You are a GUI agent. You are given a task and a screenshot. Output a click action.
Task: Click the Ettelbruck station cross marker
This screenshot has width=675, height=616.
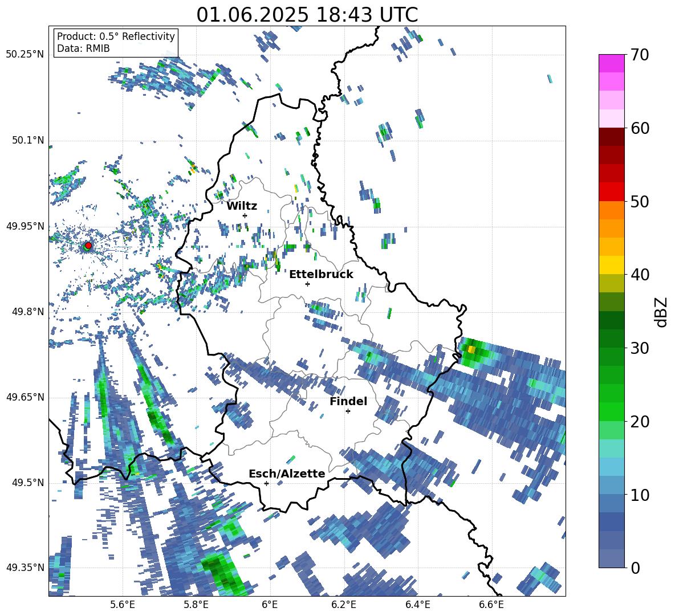click(307, 284)
